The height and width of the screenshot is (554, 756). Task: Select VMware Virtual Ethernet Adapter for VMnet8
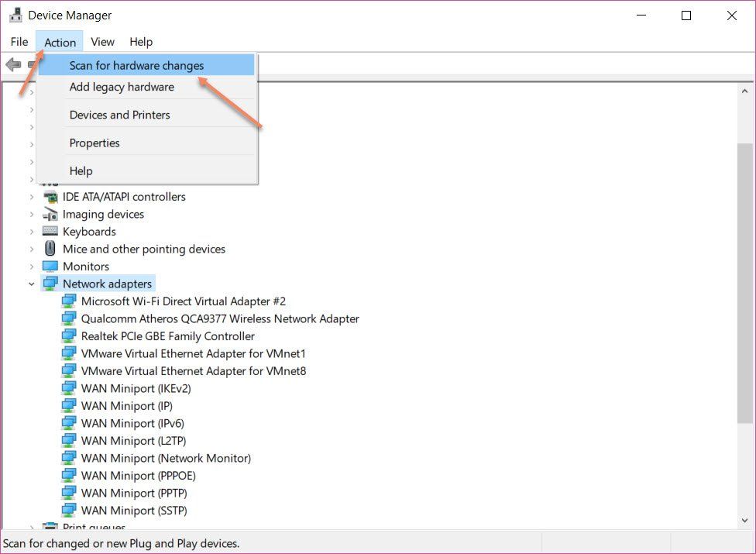[x=194, y=371]
